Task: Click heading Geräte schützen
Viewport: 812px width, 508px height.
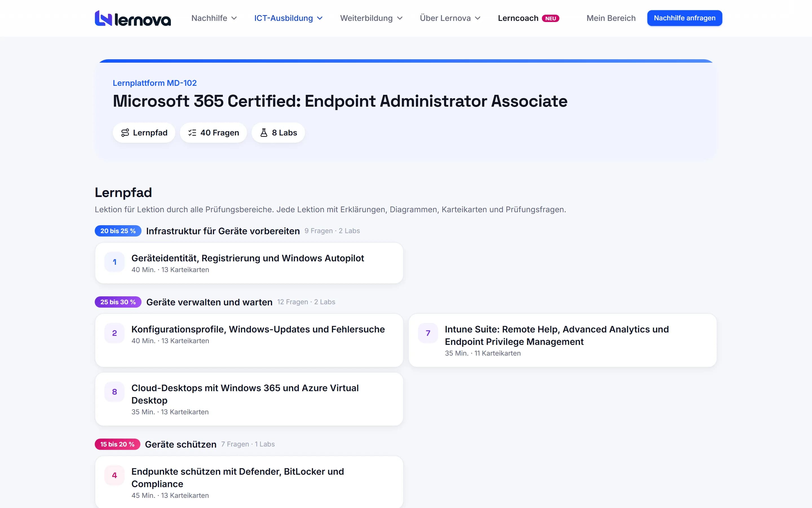Action: click(180, 444)
